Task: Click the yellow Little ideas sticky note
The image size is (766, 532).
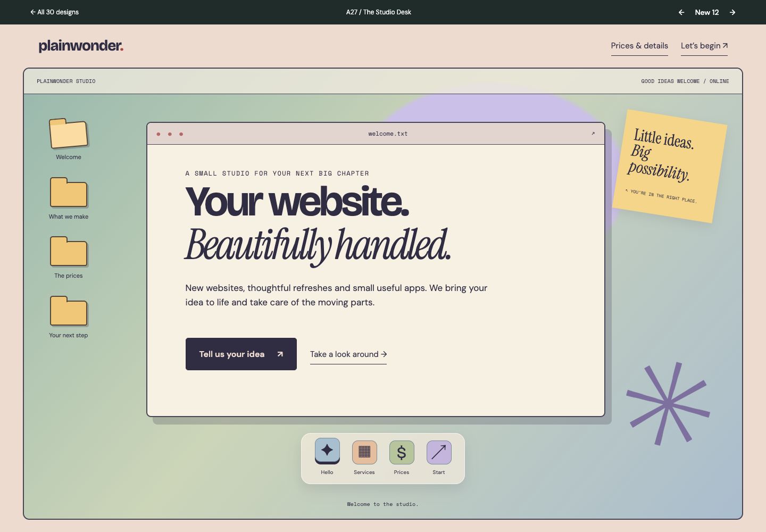Action: coord(670,166)
